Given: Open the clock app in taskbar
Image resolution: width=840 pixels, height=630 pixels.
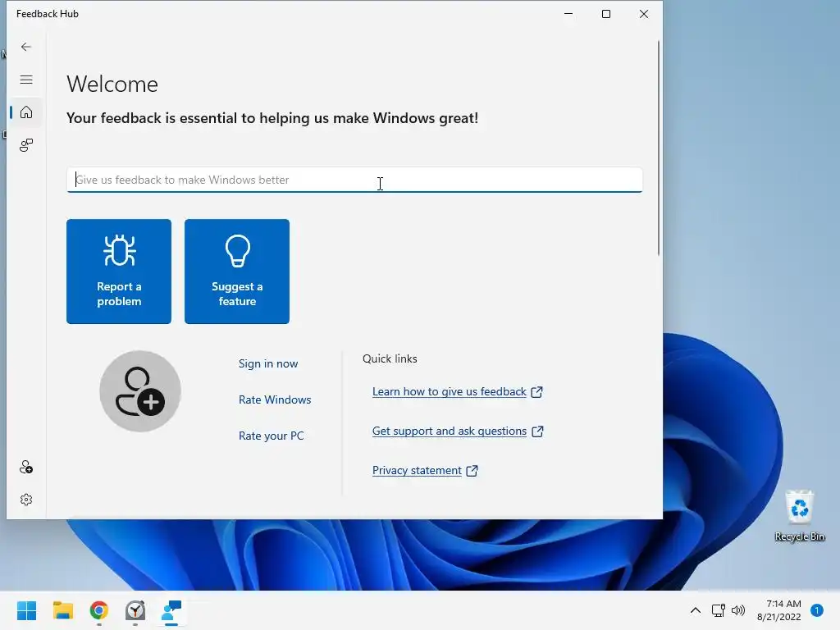Looking at the screenshot, I should pos(135,610).
